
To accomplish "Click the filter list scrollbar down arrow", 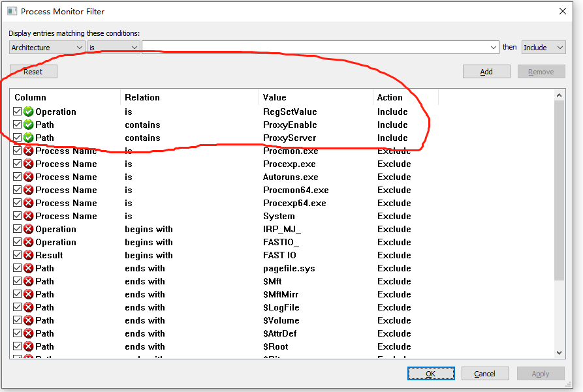I will point(559,353).
